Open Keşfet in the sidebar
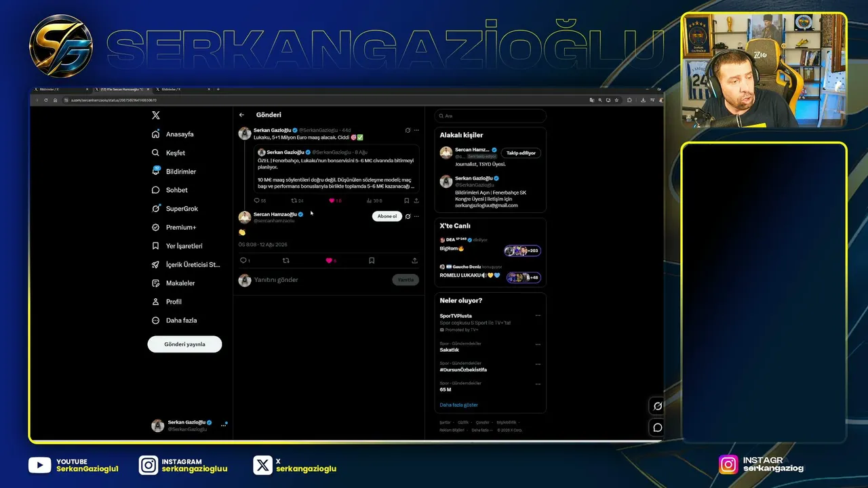Image resolution: width=868 pixels, height=488 pixels. [x=169, y=152]
